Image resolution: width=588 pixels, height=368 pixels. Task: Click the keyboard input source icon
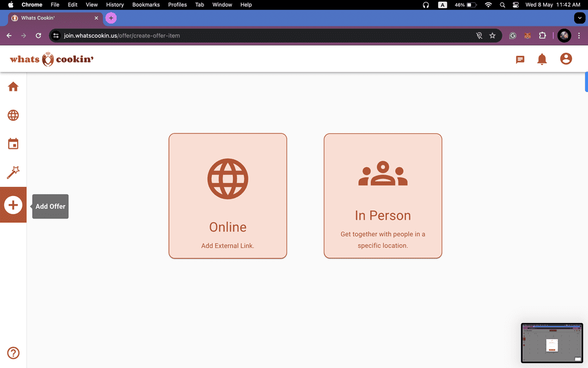click(443, 5)
